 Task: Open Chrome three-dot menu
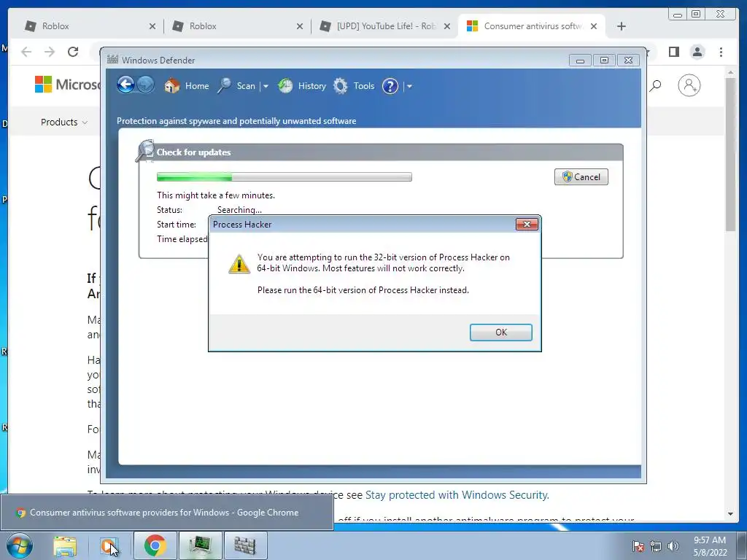point(721,52)
